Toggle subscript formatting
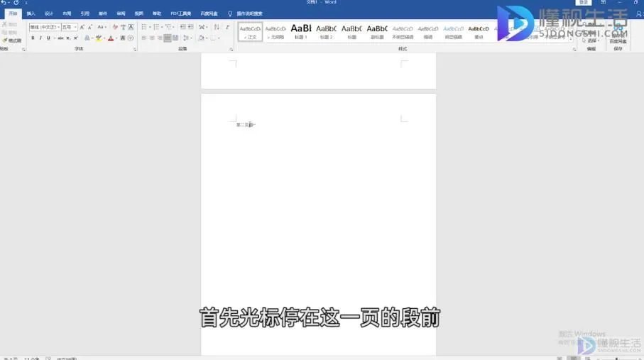 68,38
